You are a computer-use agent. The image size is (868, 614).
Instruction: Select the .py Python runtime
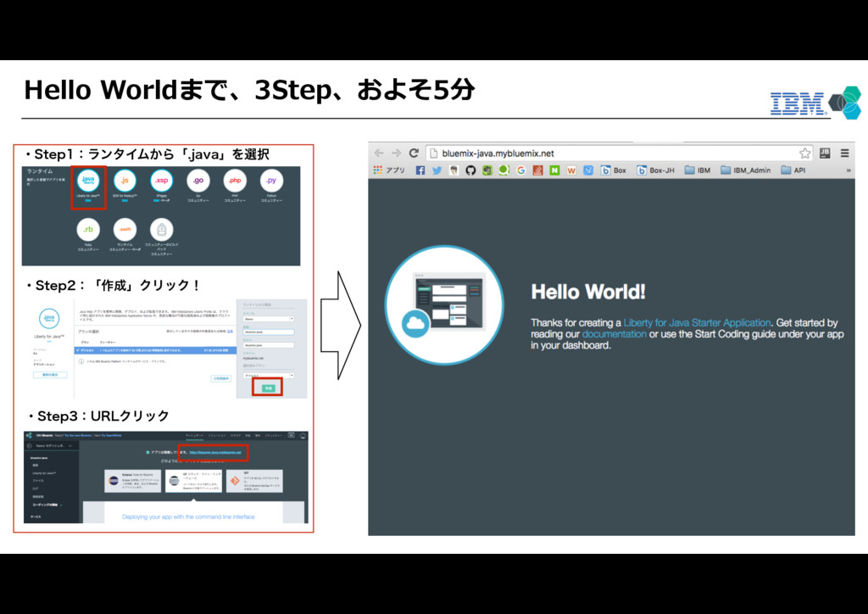pos(271,181)
